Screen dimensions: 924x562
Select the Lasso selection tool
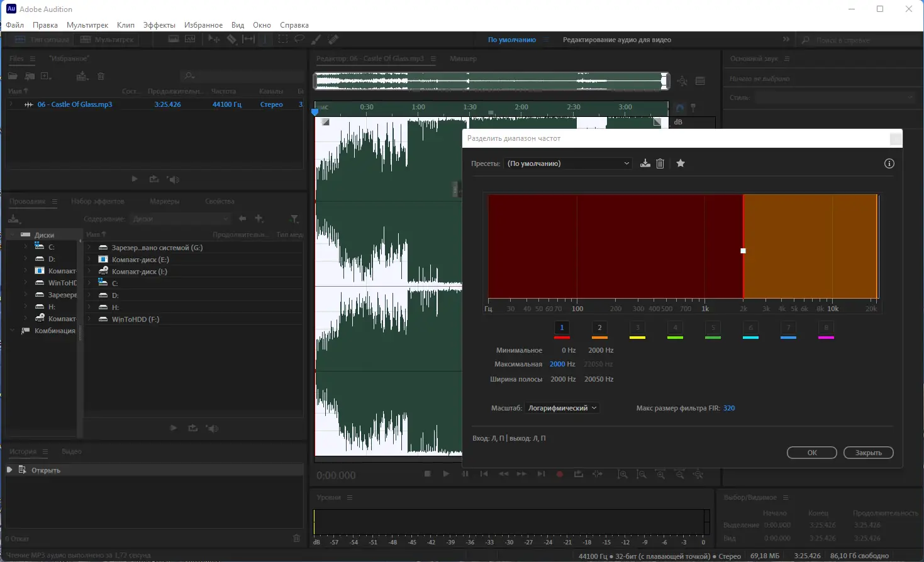tap(299, 40)
